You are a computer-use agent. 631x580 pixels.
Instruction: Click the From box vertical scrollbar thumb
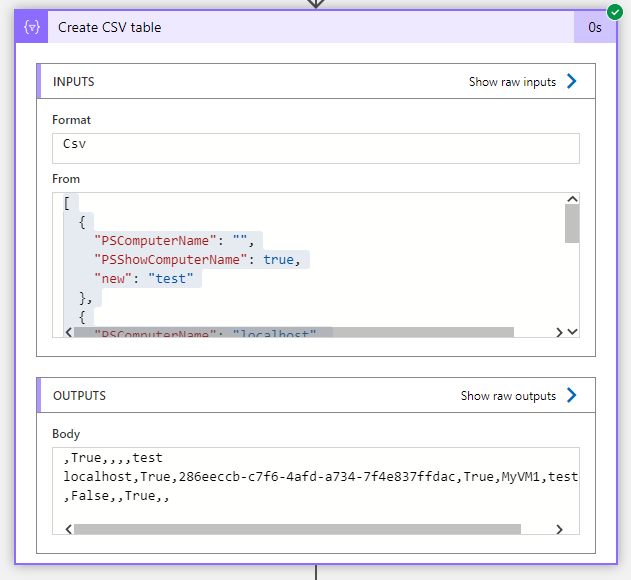click(x=572, y=224)
